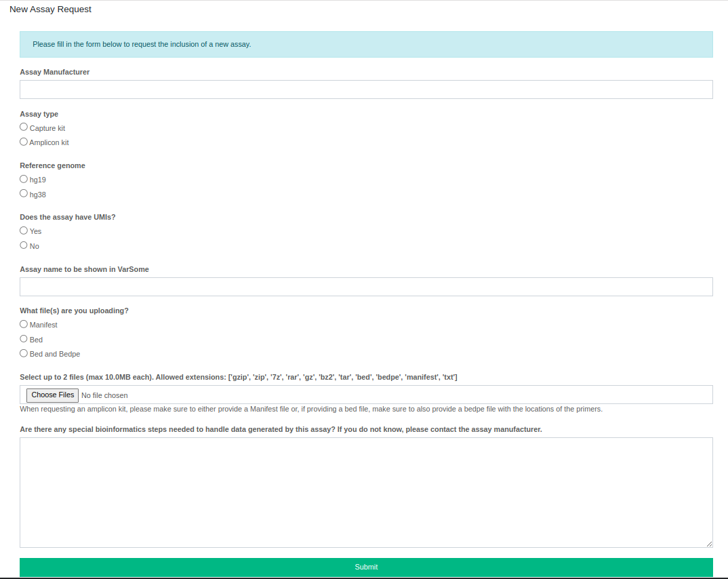
Task: Click the special bioinformatics steps textarea
Action: click(366, 493)
